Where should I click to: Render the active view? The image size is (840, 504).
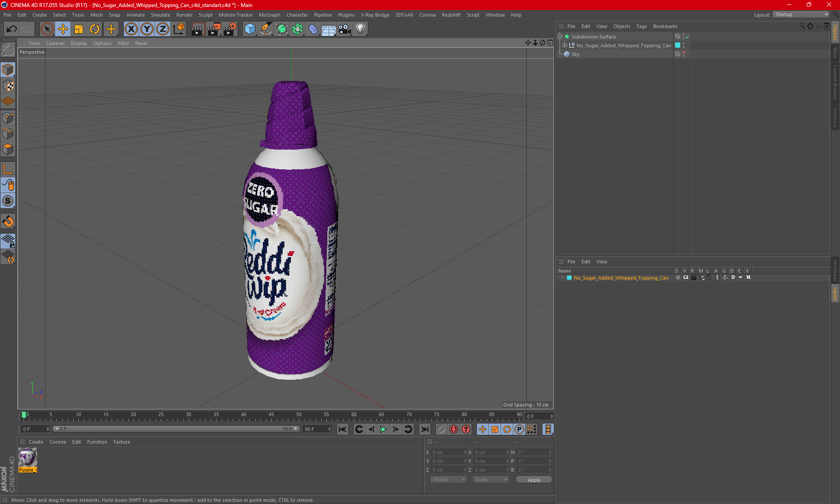pyautogui.click(x=198, y=29)
